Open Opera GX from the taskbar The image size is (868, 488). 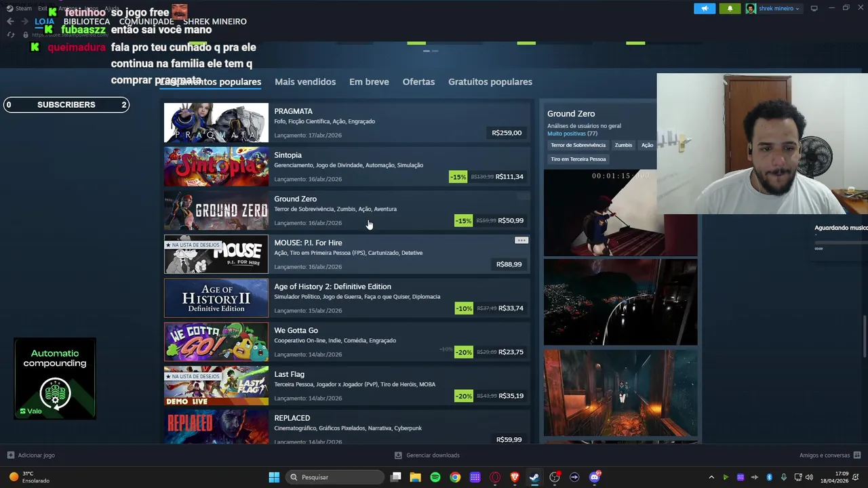tap(495, 477)
